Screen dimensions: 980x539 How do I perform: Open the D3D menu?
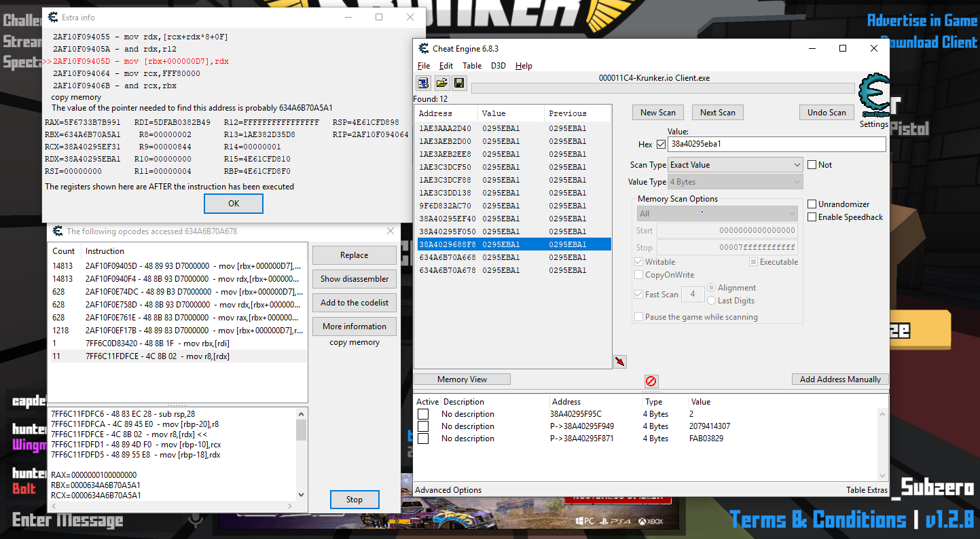[x=498, y=66]
